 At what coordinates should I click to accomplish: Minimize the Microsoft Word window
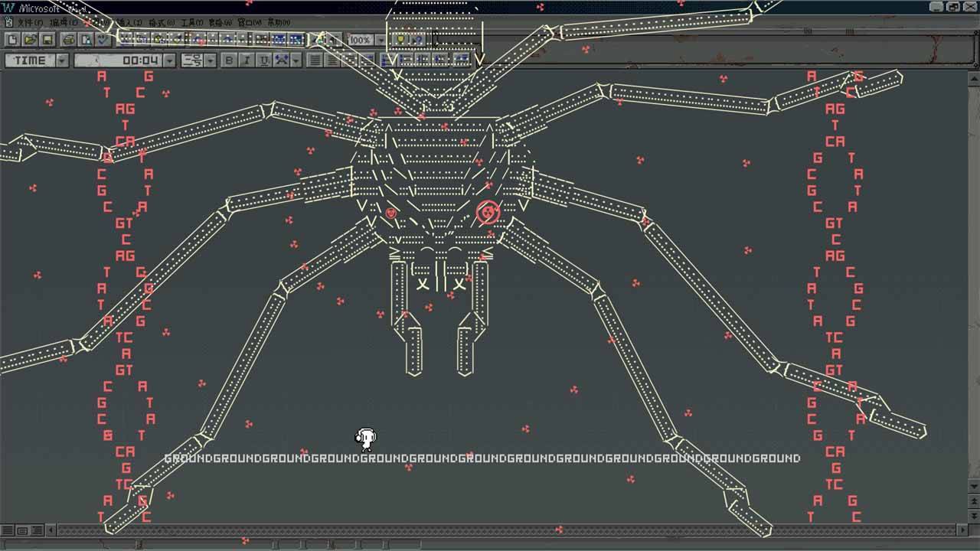938,7
